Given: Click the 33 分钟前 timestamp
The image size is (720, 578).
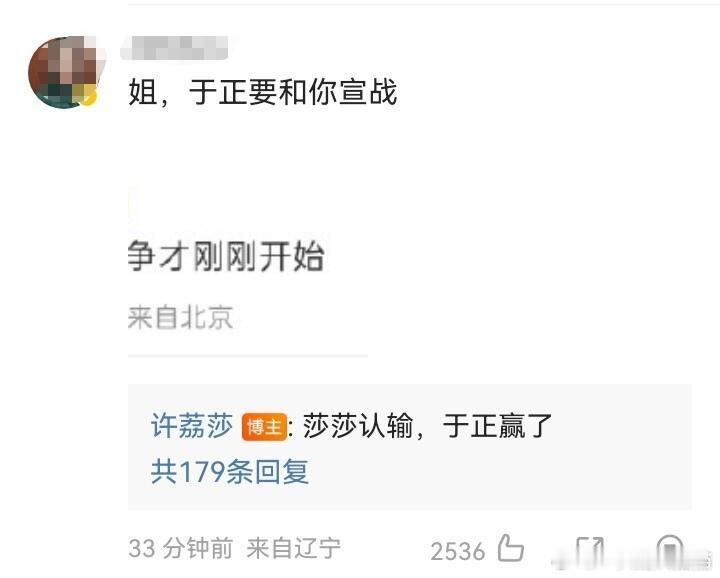Looking at the screenshot, I should [x=180, y=548].
